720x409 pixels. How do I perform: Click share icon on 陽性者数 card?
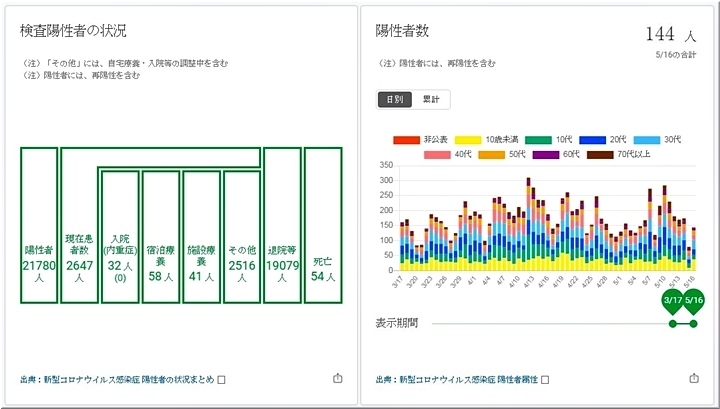coord(694,379)
